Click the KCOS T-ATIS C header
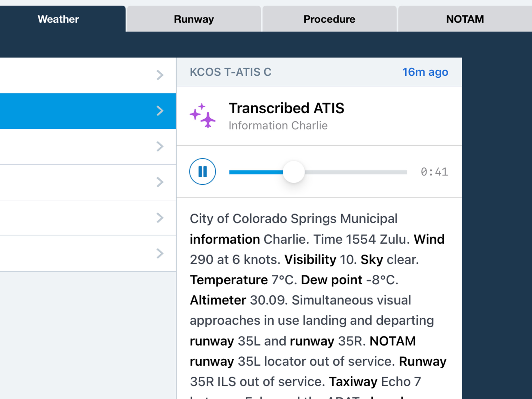532x399 pixels. tap(230, 72)
